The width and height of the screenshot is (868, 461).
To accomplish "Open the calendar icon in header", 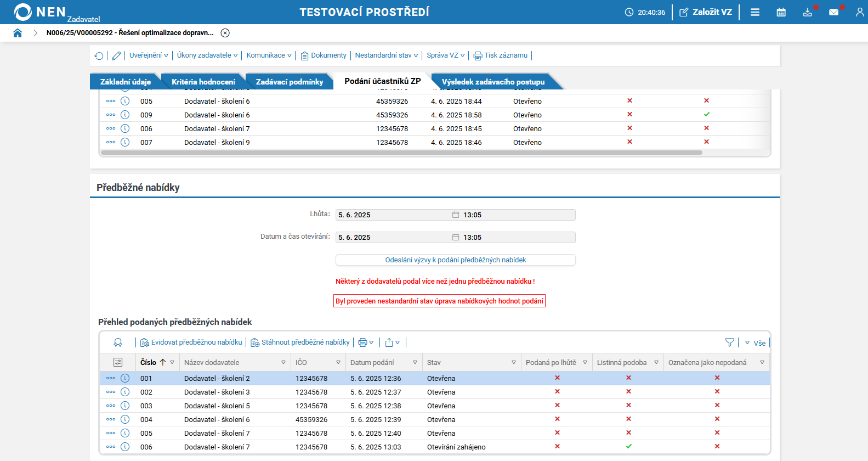I will pyautogui.click(x=781, y=12).
